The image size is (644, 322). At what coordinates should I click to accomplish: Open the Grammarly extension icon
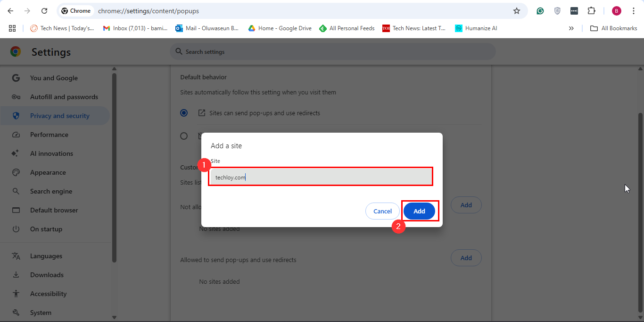[540, 11]
